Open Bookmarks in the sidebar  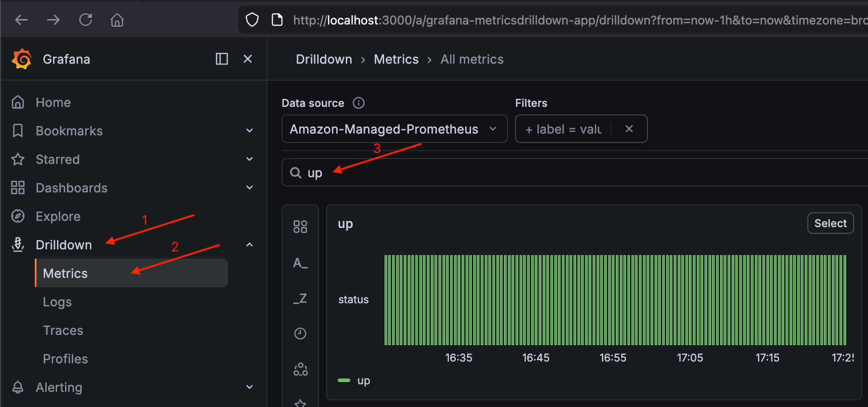tap(69, 131)
